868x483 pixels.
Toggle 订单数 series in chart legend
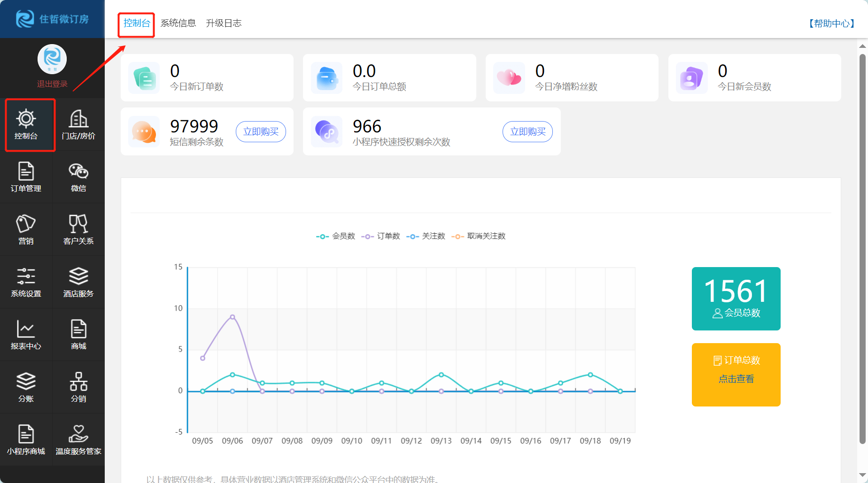(x=380, y=236)
